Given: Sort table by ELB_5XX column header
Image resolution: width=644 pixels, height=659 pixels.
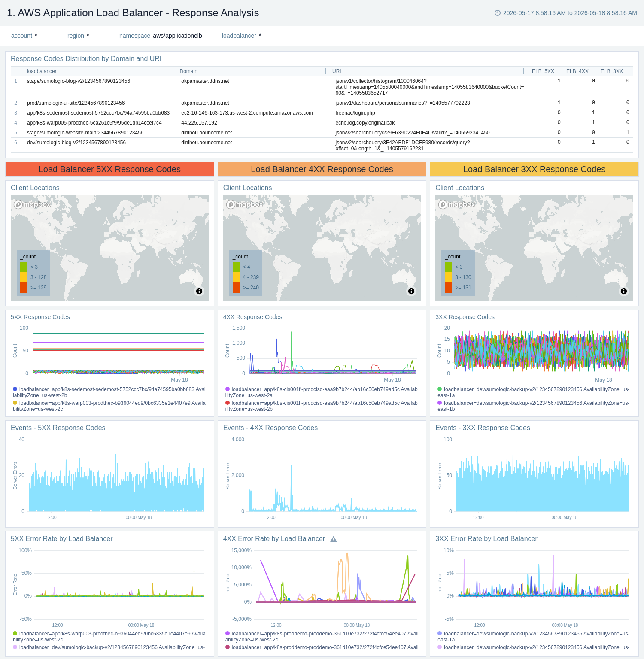Looking at the screenshot, I should click(543, 71).
